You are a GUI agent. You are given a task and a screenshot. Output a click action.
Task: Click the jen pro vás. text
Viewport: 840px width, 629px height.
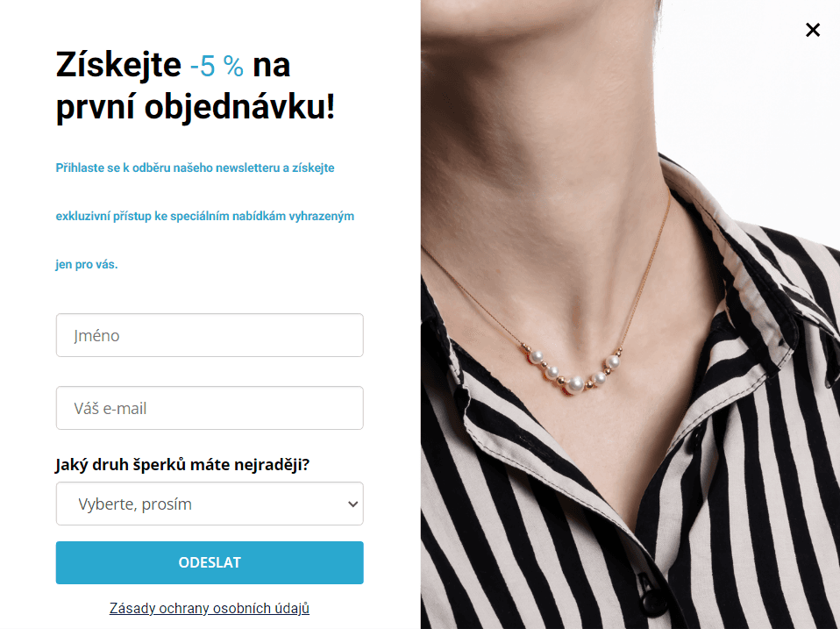(x=86, y=264)
